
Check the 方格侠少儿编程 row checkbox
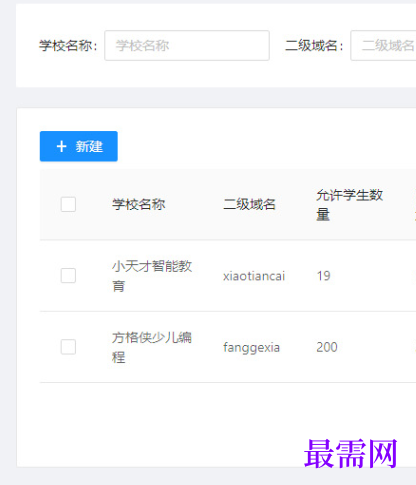point(68,347)
